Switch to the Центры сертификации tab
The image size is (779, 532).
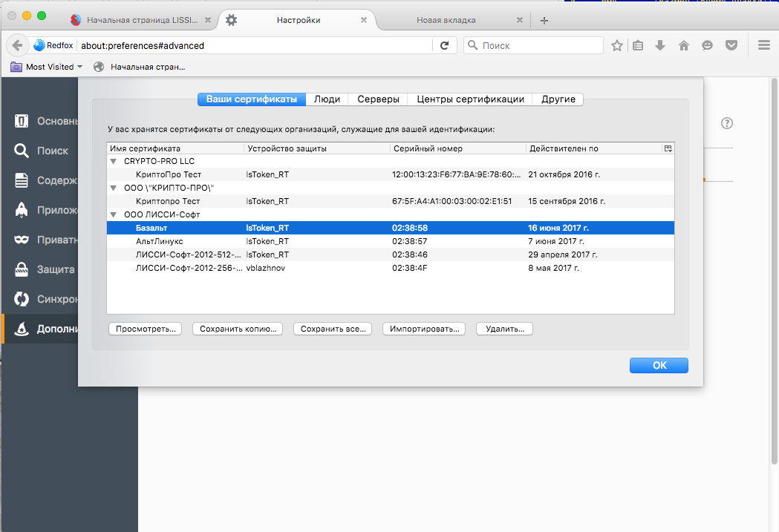[470, 99]
